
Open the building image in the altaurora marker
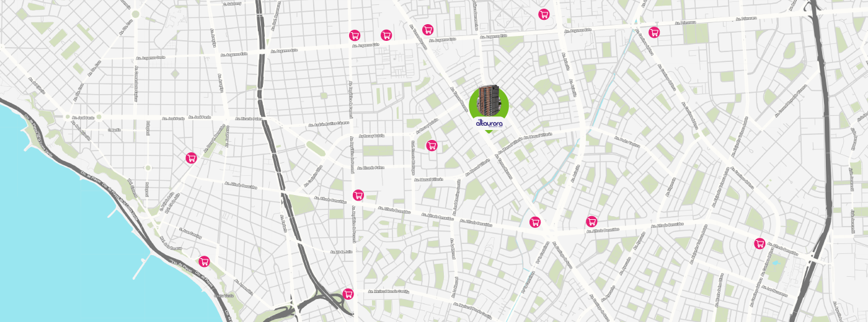[x=489, y=100]
